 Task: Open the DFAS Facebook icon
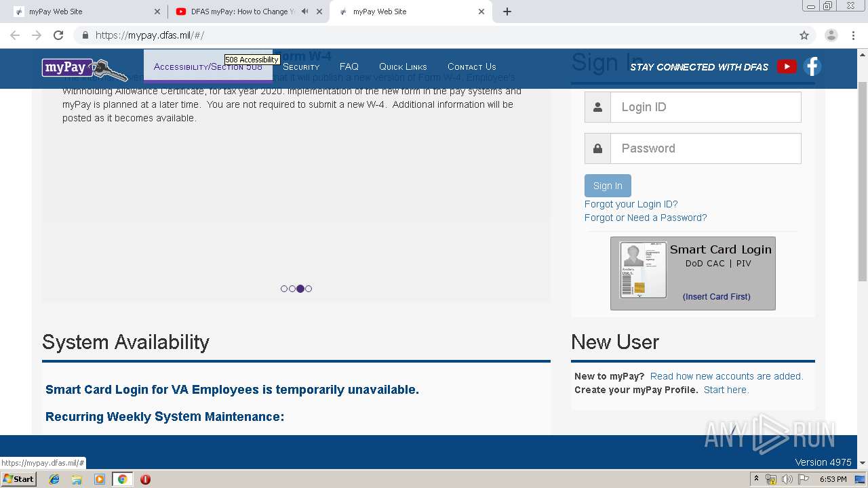click(812, 66)
